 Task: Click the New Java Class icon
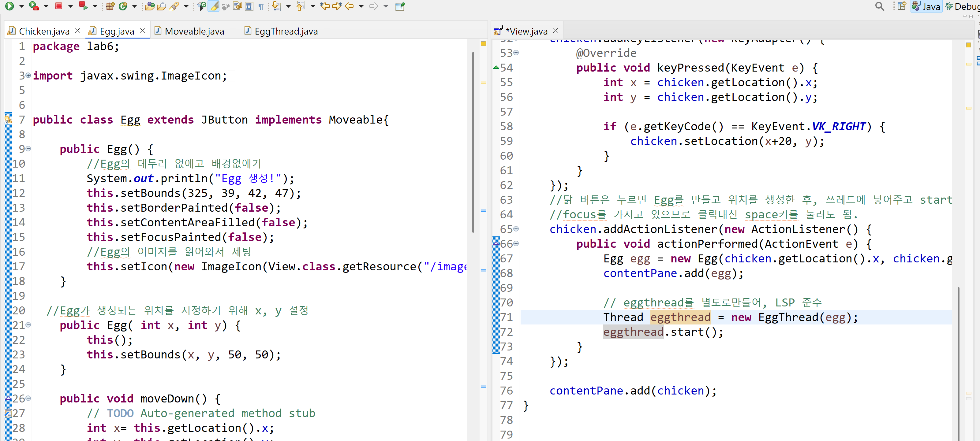click(123, 6)
